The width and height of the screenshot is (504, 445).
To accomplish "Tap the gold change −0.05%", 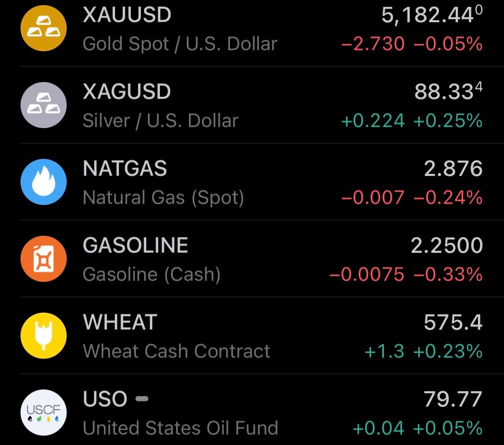I will (x=448, y=44).
